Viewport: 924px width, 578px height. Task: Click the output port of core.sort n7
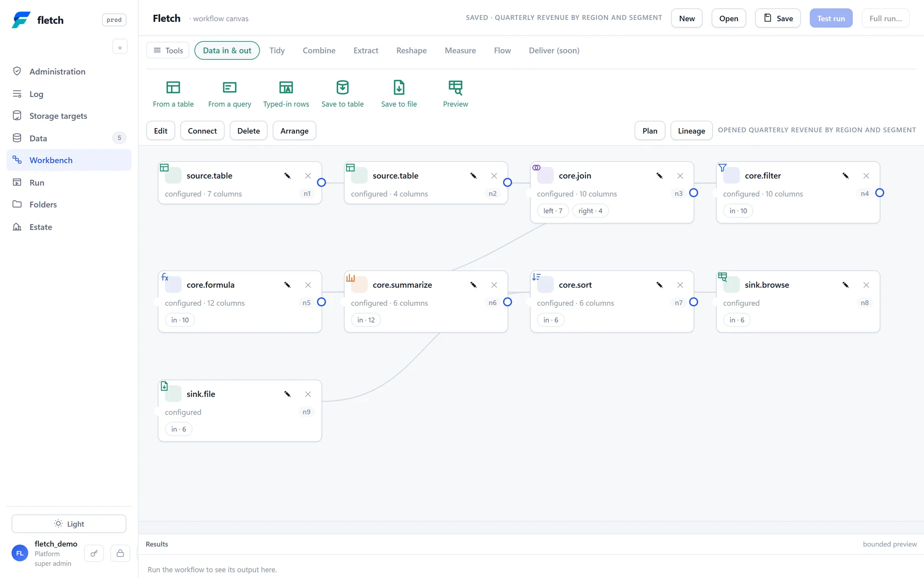click(x=693, y=302)
